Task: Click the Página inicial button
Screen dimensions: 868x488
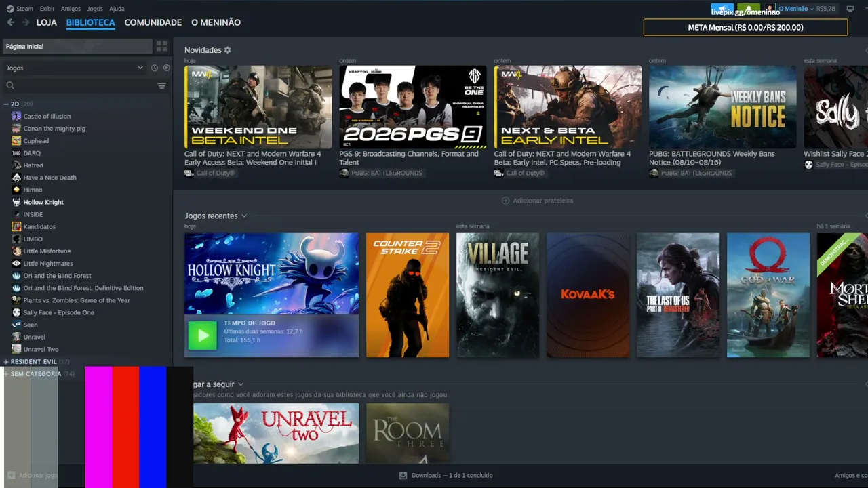Action: click(78, 46)
